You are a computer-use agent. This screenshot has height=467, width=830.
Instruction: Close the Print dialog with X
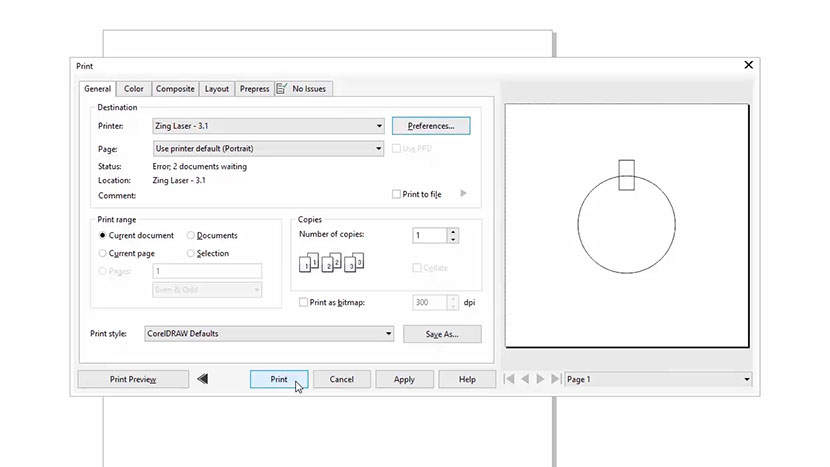[x=749, y=65]
